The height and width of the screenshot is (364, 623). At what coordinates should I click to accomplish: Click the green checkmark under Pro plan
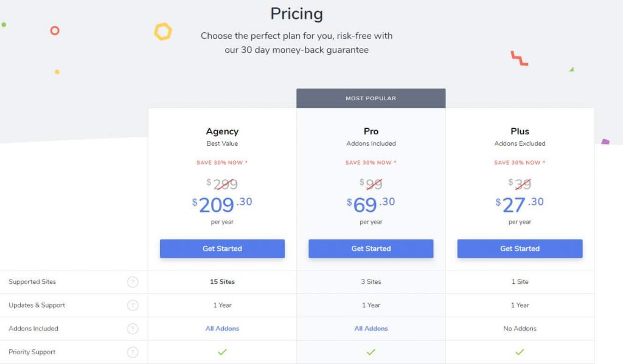click(x=371, y=352)
